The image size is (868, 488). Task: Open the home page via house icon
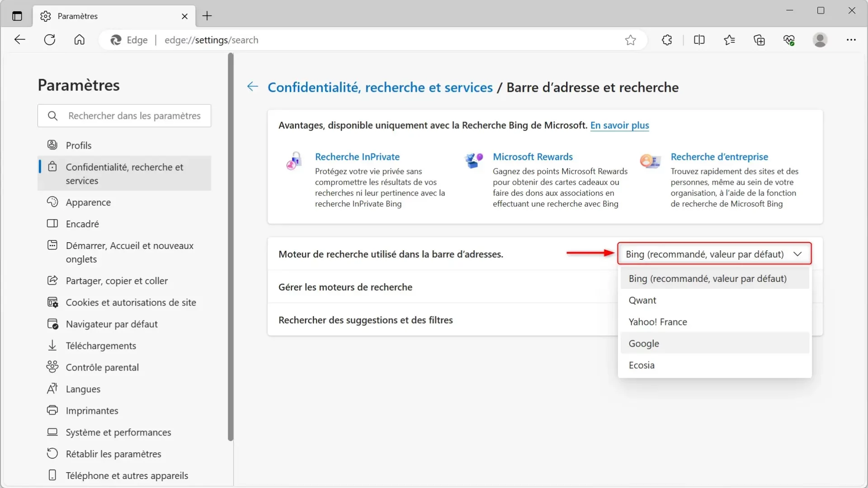coord(80,40)
